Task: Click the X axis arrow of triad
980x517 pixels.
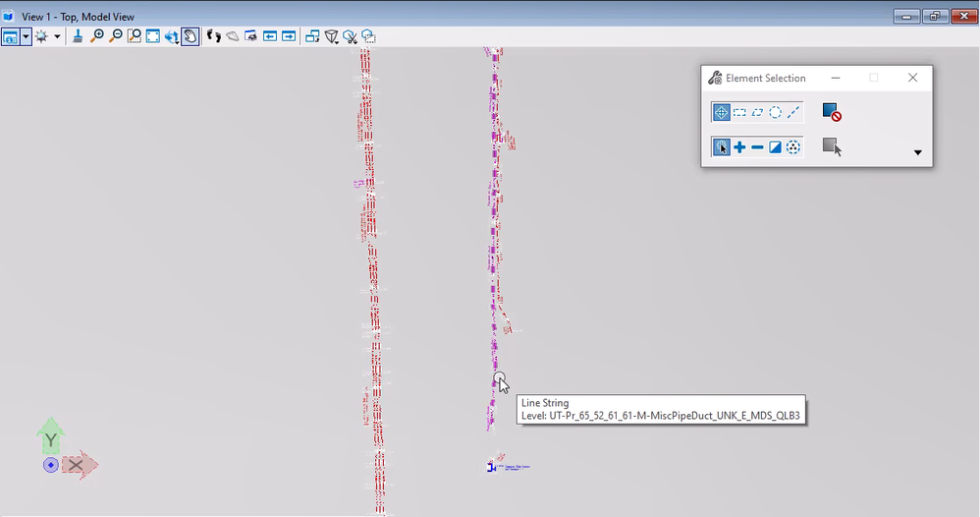Action: (x=80, y=465)
